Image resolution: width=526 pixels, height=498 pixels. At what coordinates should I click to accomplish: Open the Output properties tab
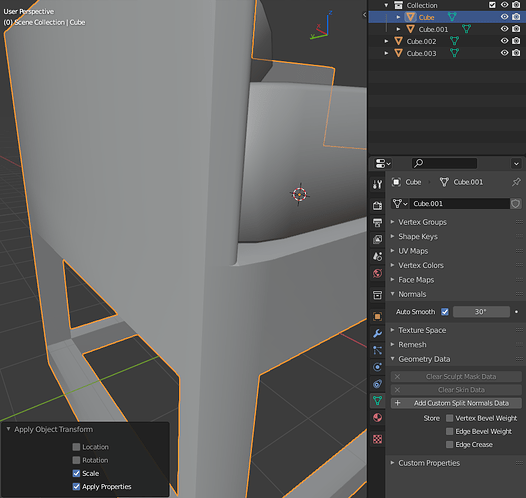(377, 222)
